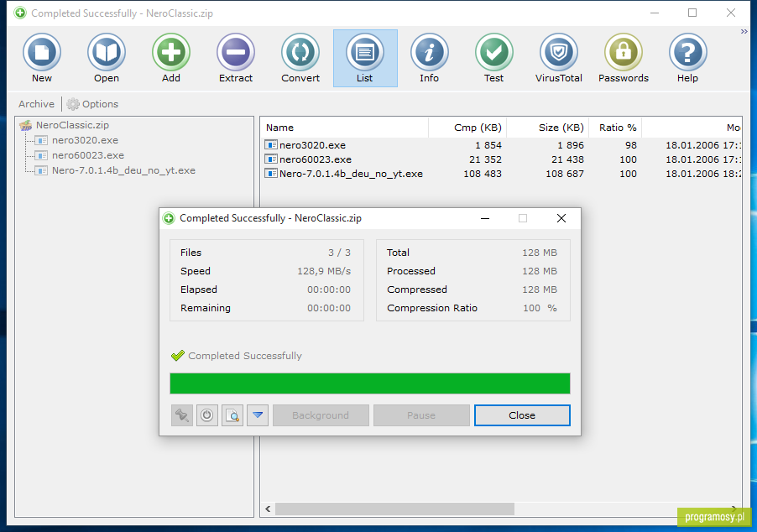Minimize the main archive window
Viewport: 757px width, 532px height.
tap(655, 13)
